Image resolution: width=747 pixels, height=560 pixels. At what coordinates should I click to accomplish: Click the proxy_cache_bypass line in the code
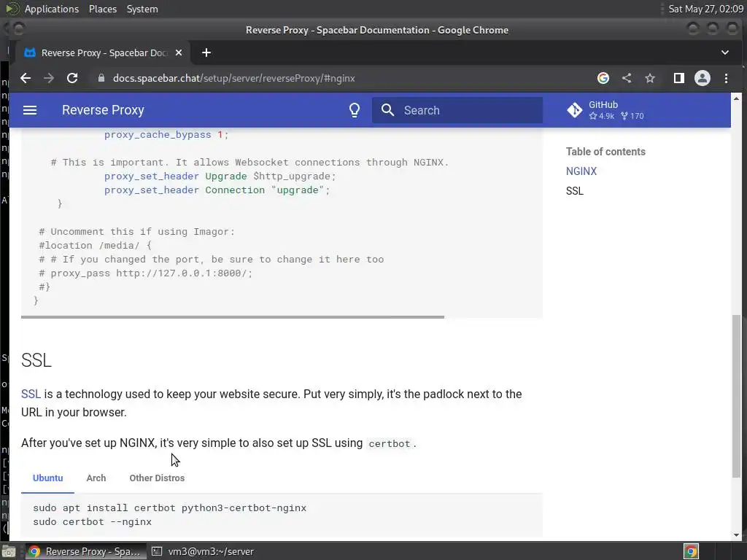tap(166, 135)
